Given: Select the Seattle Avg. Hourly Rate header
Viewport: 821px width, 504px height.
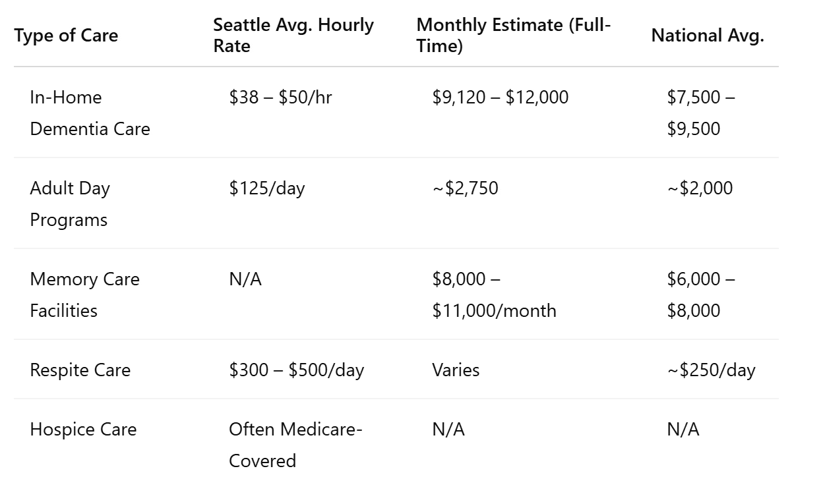Looking at the screenshot, I should click(293, 36).
